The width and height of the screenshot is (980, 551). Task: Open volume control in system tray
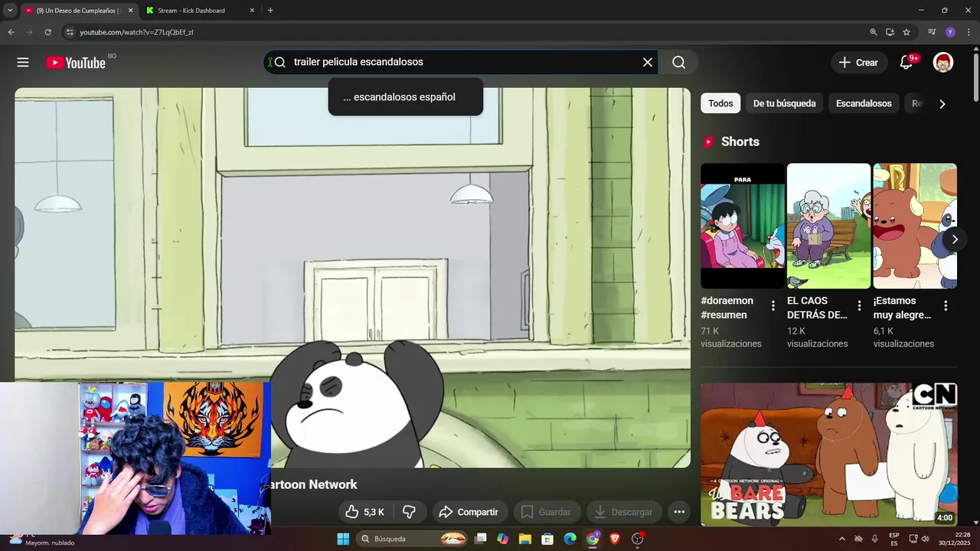(926, 539)
